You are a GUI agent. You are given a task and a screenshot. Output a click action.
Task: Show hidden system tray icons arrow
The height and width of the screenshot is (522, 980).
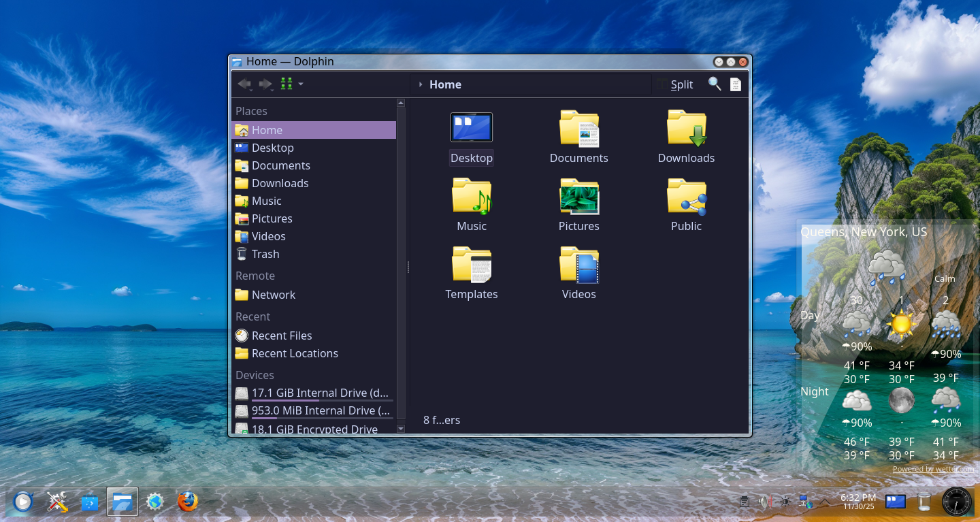click(825, 502)
